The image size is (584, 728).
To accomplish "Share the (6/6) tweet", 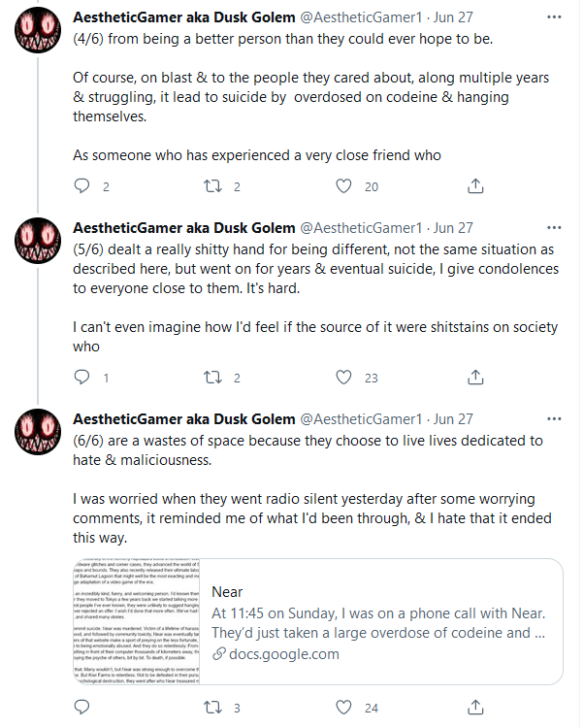I will tap(475, 708).
